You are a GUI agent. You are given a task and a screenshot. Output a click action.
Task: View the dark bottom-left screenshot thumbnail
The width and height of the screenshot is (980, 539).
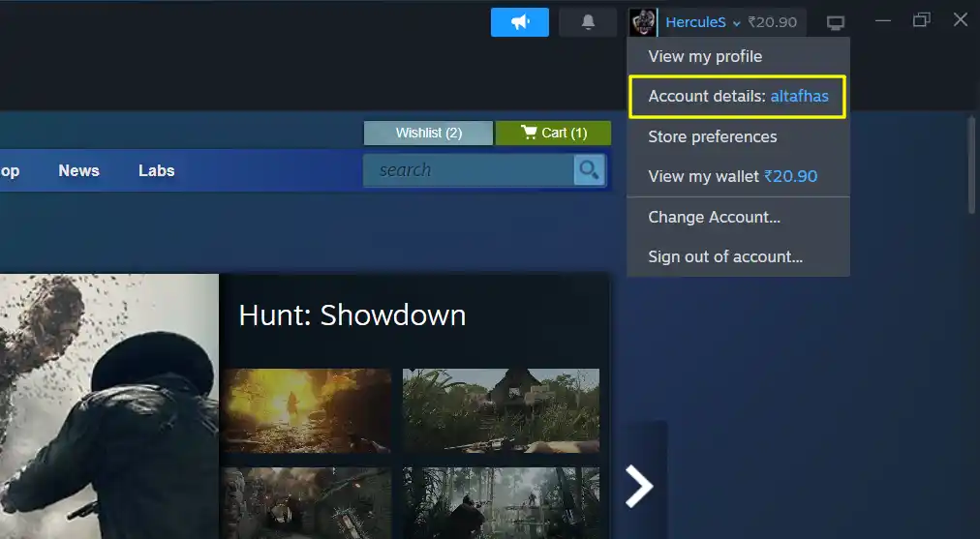(306, 503)
